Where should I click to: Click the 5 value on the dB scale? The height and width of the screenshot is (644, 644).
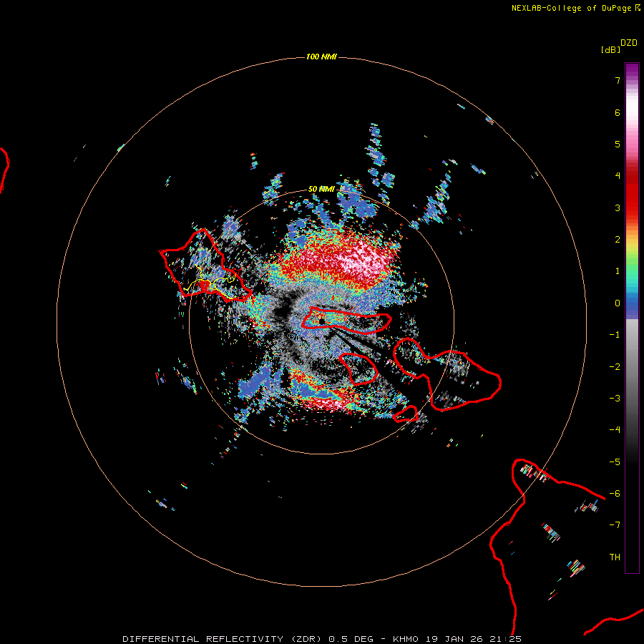[618, 144]
